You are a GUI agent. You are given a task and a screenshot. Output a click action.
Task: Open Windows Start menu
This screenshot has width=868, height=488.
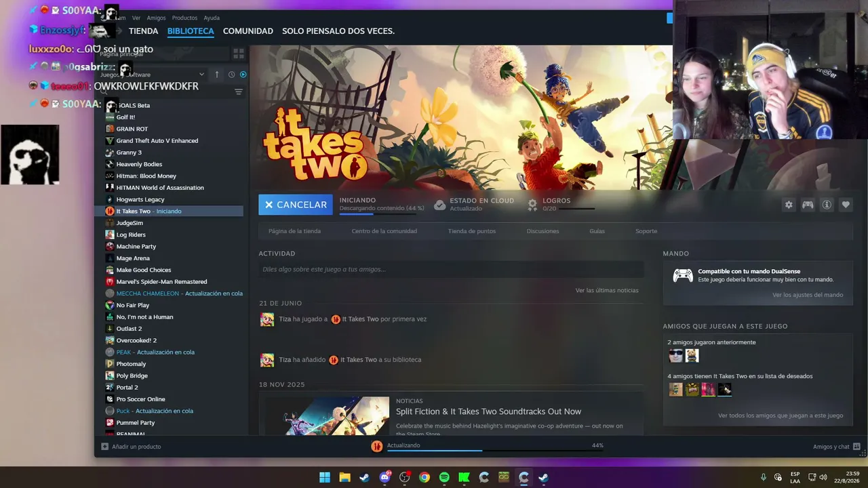click(325, 477)
